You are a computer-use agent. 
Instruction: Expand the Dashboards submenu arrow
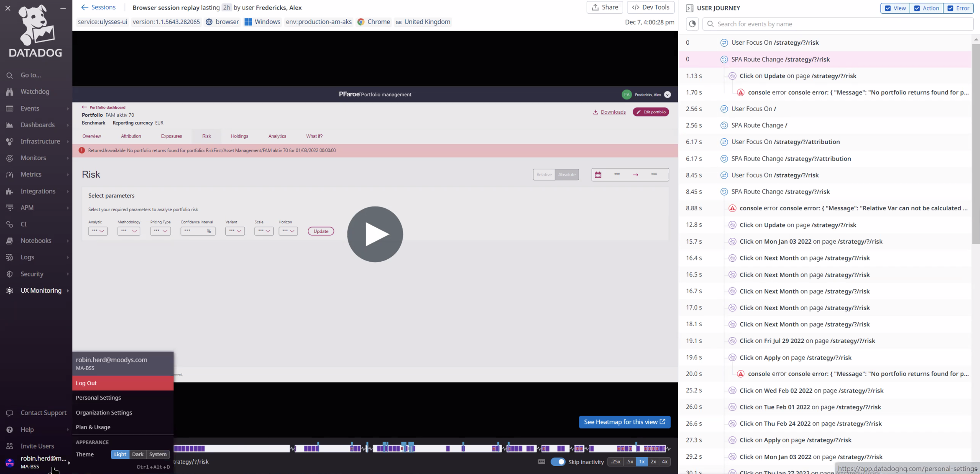pos(68,125)
